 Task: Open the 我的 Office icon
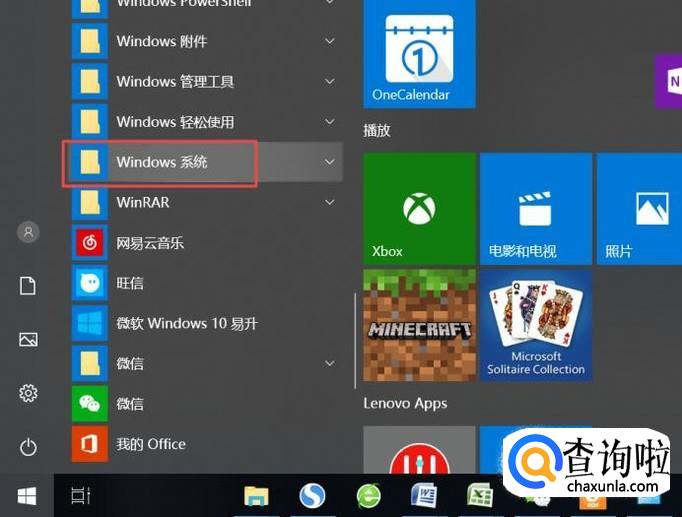[90, 444]
